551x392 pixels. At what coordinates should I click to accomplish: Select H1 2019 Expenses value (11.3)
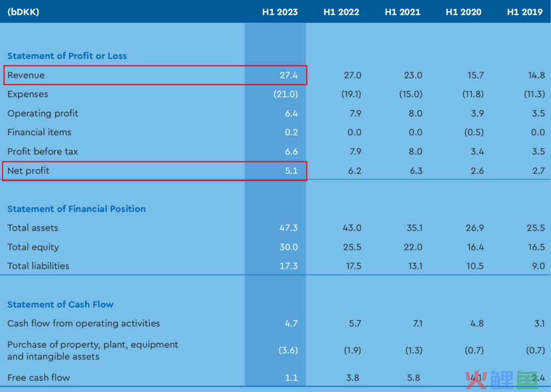coord(535,94)
